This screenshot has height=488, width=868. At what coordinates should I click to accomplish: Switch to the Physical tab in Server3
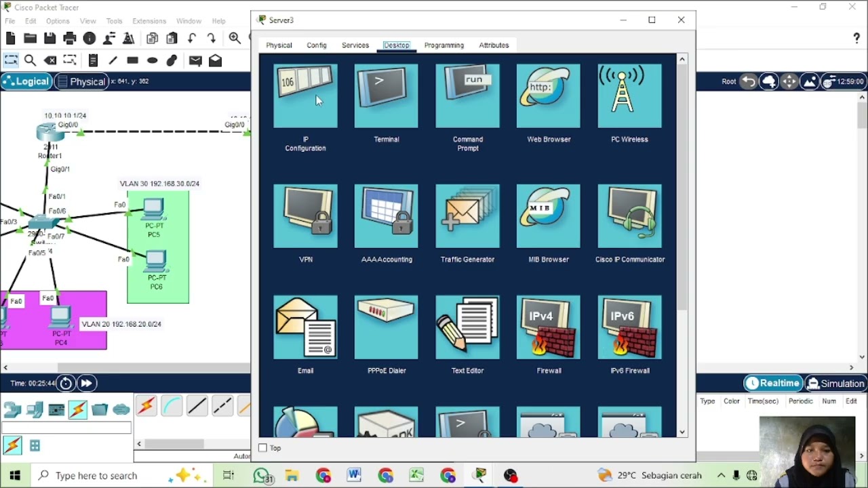(x=279, y=45)
